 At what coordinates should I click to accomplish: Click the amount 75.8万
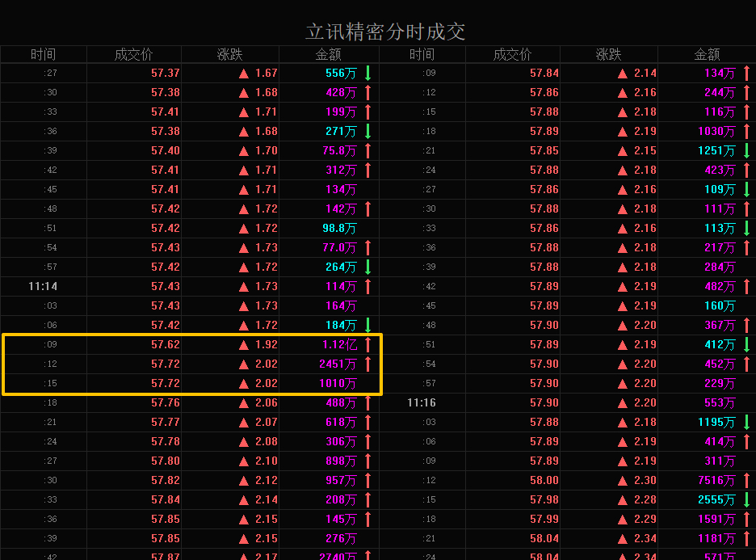click(x=339, y=150)
